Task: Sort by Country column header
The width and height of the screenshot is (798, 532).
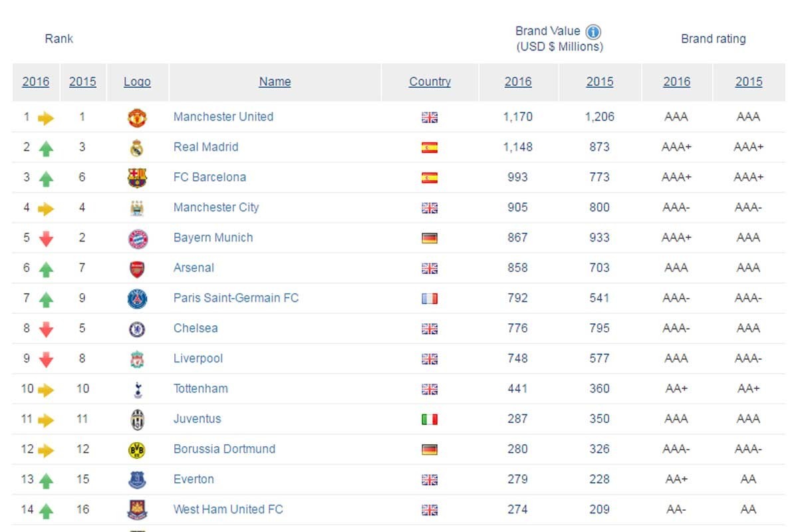Action: tap(430, 82)
